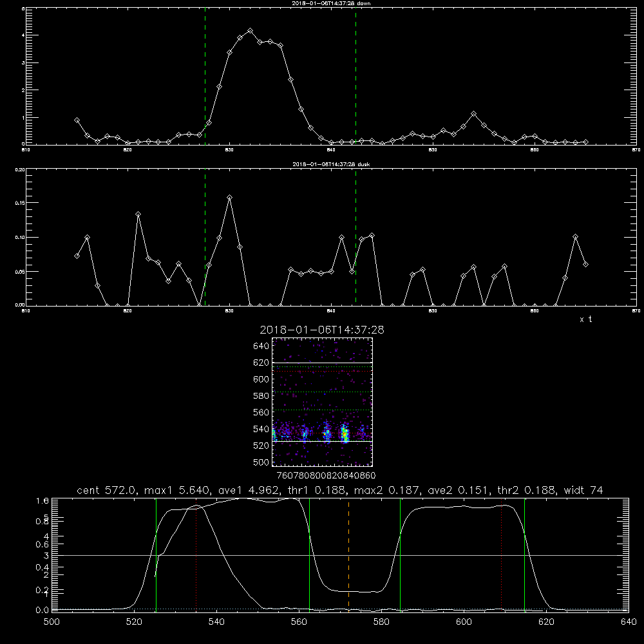Screen dimensions: 644x644
Task: Click the statistics line starting "cent 572.0"
Action: click(x=339, y=490)
